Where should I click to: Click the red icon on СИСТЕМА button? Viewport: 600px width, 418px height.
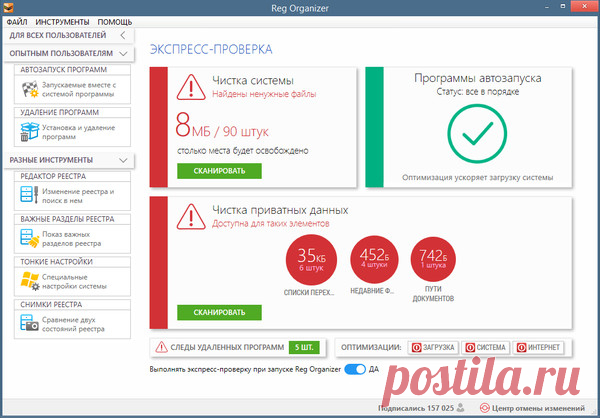470,348
